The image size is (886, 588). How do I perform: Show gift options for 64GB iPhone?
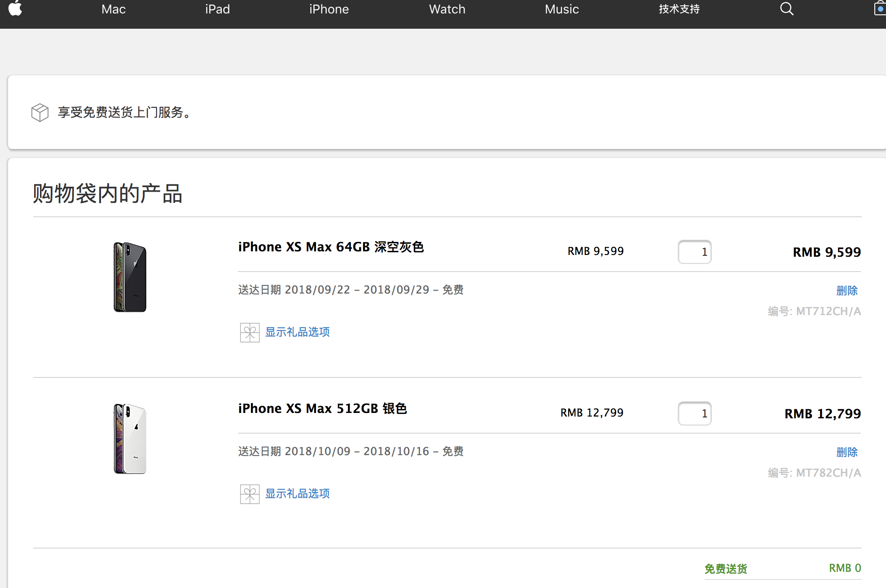297,332
